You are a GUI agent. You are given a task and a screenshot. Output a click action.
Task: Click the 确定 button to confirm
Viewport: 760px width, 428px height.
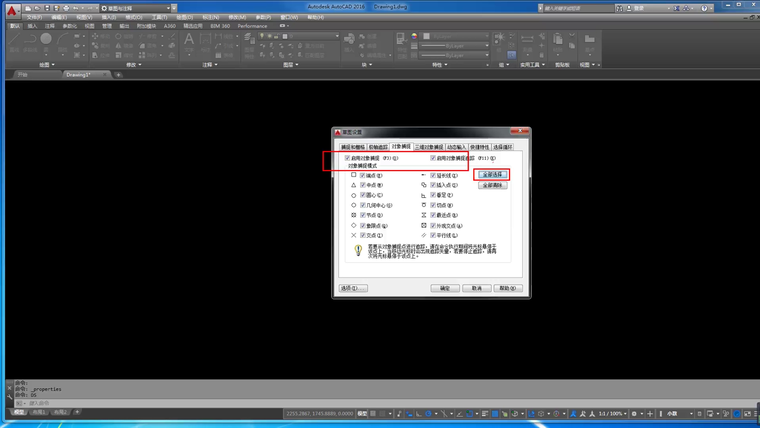[445, 288]
